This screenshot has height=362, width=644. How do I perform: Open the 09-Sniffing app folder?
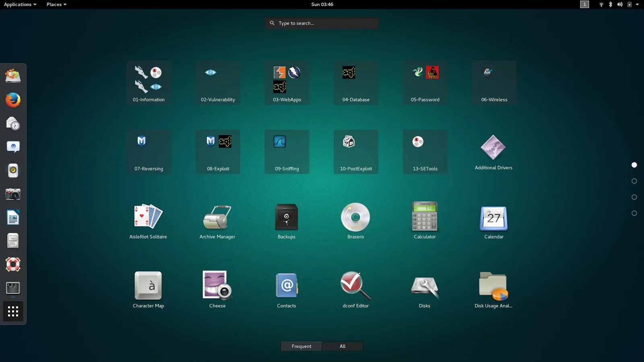point(287,152)
